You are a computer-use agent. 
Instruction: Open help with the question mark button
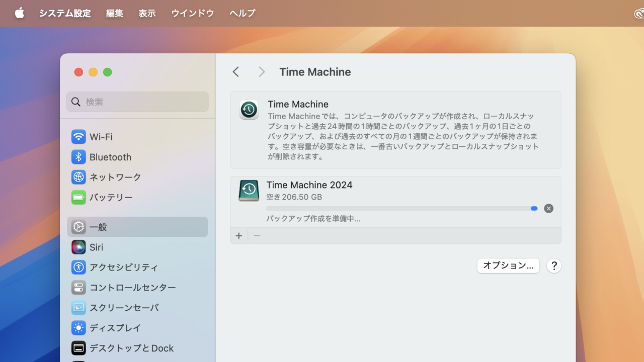point(554,265)
